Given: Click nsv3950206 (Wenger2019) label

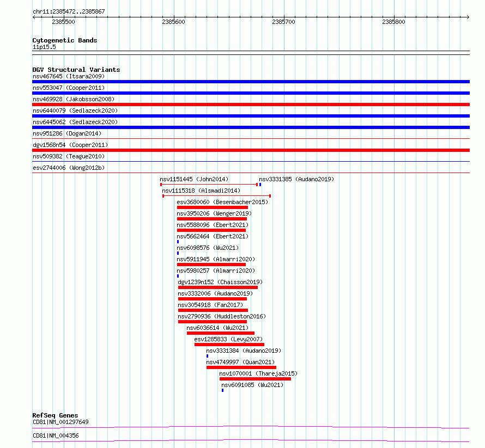Looking at the screenshot, I should tap(214, 213).
